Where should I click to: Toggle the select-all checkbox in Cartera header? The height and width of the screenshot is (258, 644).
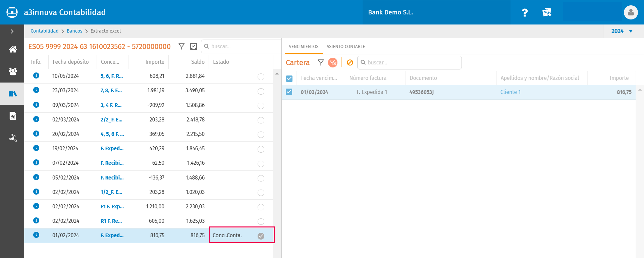[289, 79]
